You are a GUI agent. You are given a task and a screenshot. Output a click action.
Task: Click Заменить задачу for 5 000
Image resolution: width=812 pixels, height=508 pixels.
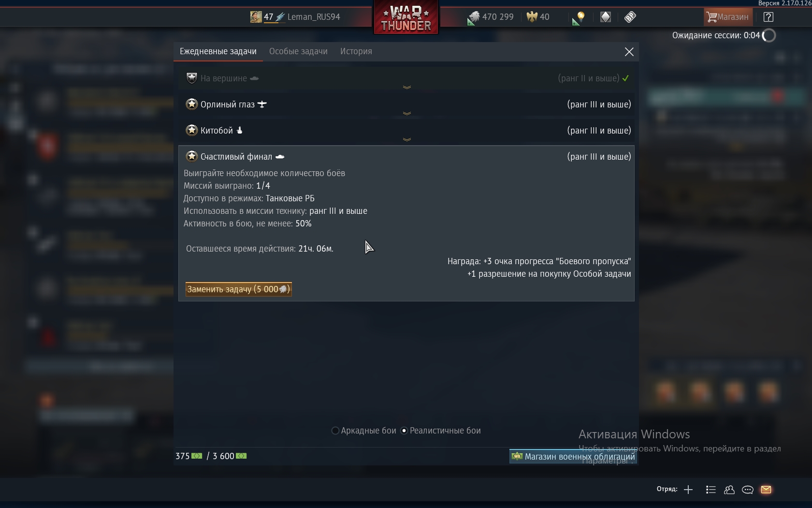239,289
